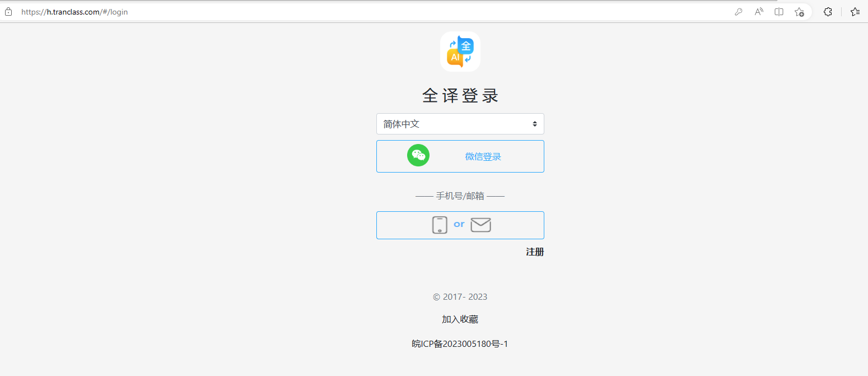
Task: Click the green WeChat icon
Action: click(418, 156)
